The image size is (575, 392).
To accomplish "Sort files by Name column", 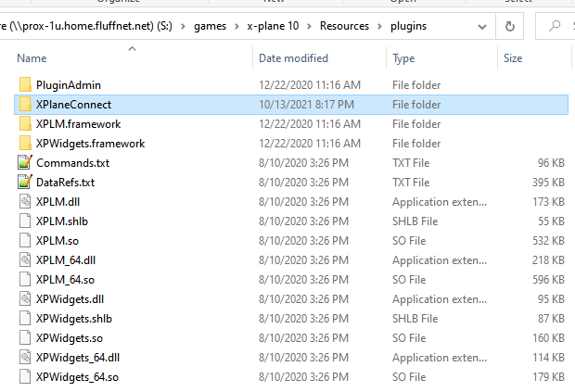I will click(x=32, y=57).
